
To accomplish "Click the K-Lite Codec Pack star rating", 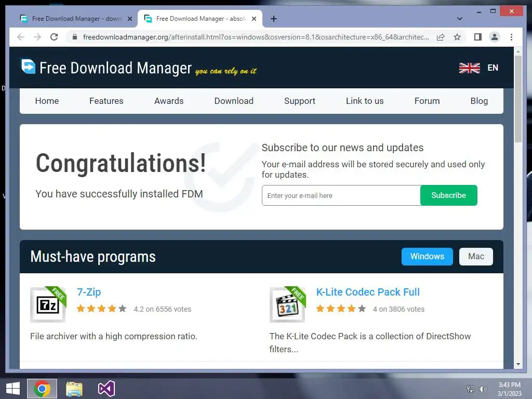I will pos(341,309).
